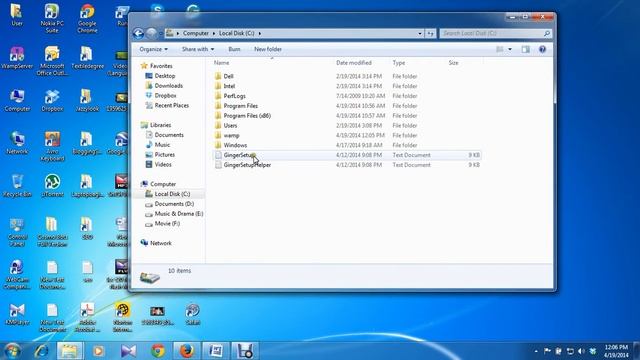Open Desktop in Favorites
Viewport: 640px width, 360px height.
tap(165, 76)
